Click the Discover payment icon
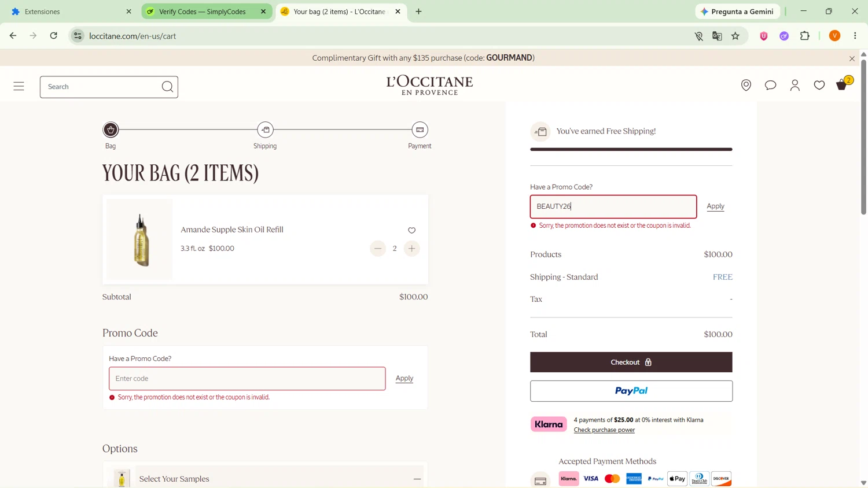This screenshot has height=488, width=868. coord(721,479)
